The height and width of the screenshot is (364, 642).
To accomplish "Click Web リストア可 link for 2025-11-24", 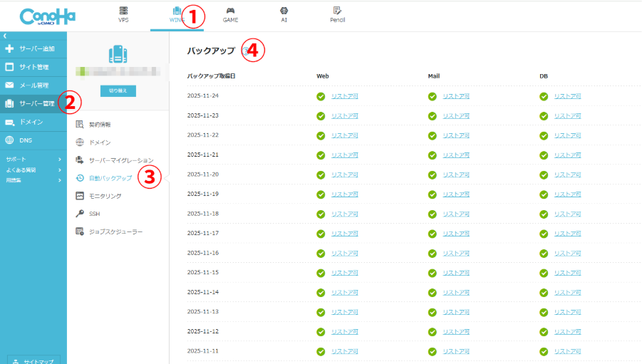I will (x=344, y=96).
